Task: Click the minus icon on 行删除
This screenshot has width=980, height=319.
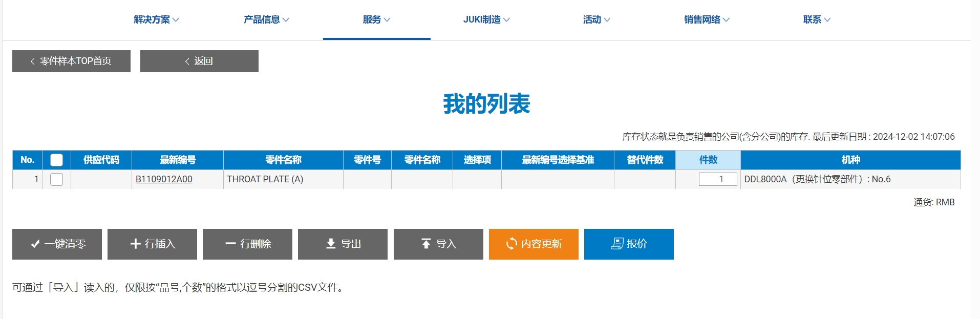Action: [x=230, y=244]
